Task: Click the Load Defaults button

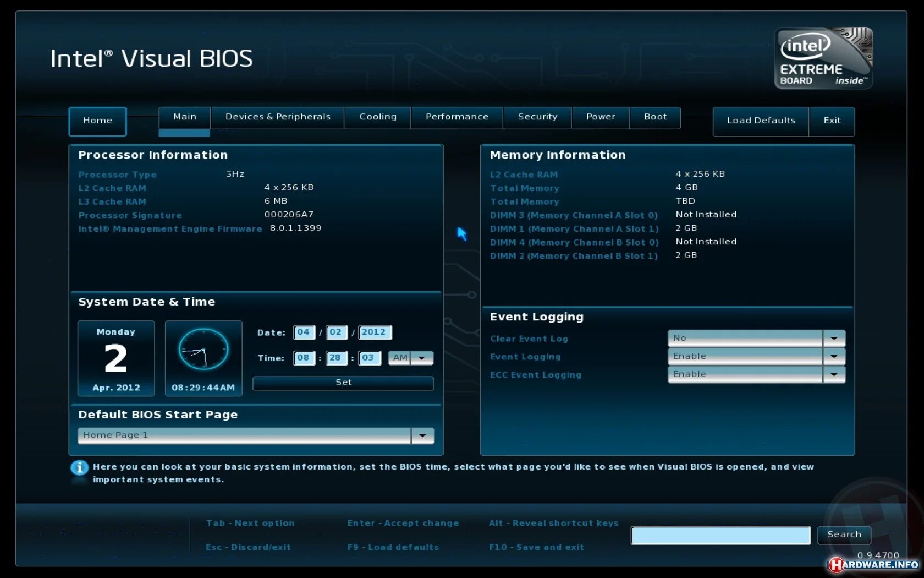Action: [x=761, y=121]
